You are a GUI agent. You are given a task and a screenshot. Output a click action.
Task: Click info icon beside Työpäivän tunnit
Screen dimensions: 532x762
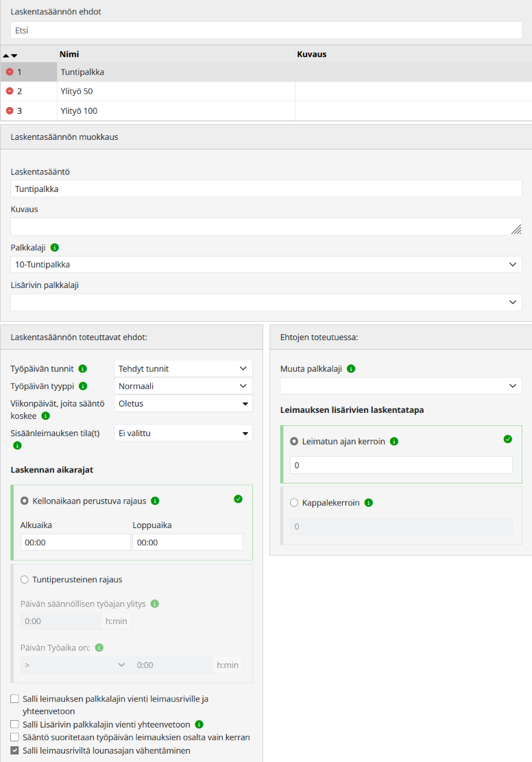coord(83,368)
